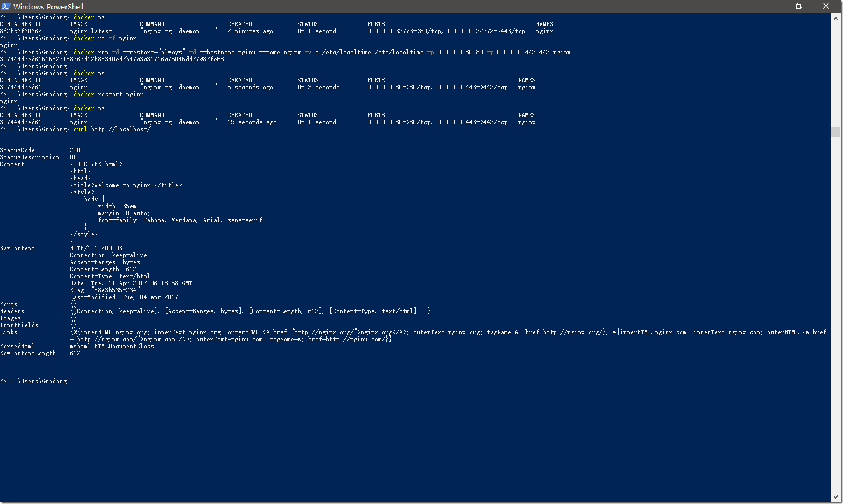Click the StatusDescription label
Screen dimensions: 843x504
click(x=30, y=157)
